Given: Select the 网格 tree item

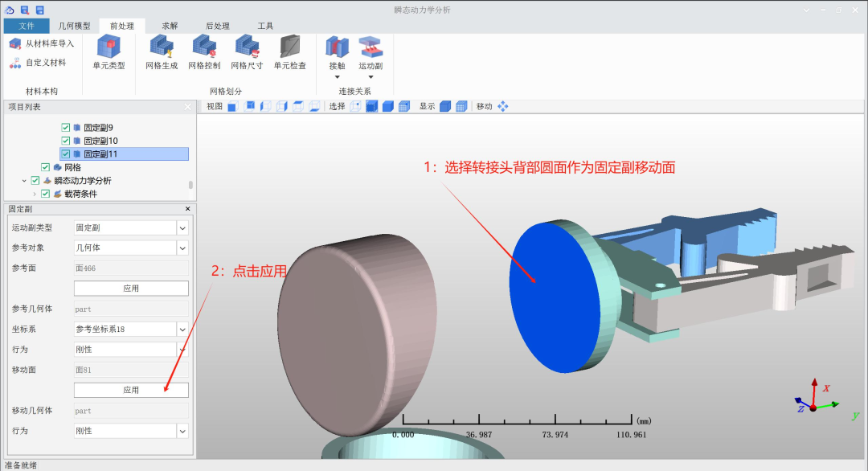Looking at the screenshot, I should [72, 167].
